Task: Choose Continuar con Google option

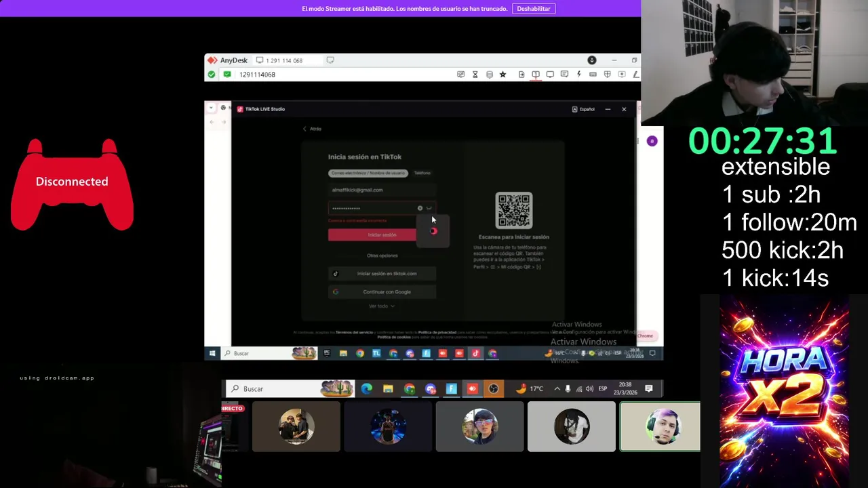Action: point(382,292)
